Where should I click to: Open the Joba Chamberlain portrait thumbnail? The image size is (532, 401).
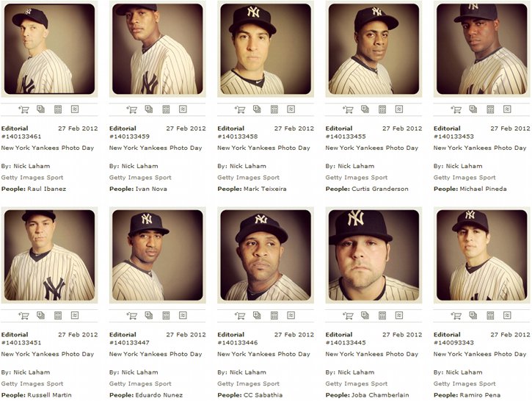[374, 255]
